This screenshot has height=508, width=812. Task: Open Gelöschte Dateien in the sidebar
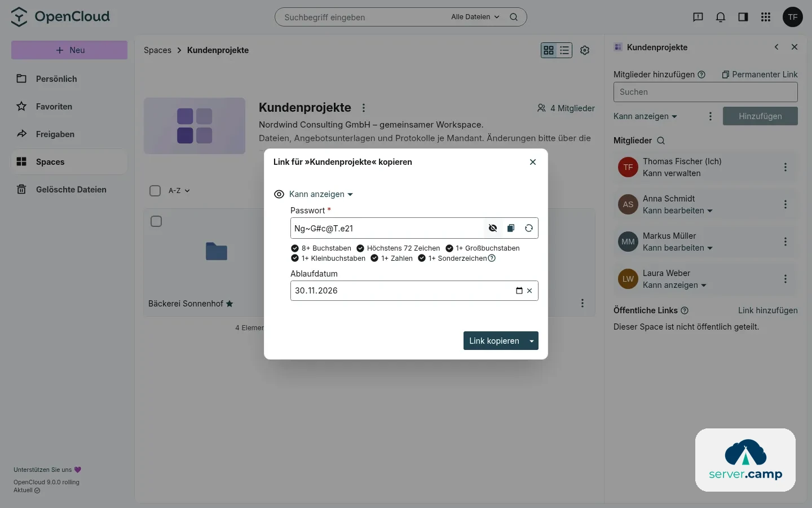tap(69, 190)
